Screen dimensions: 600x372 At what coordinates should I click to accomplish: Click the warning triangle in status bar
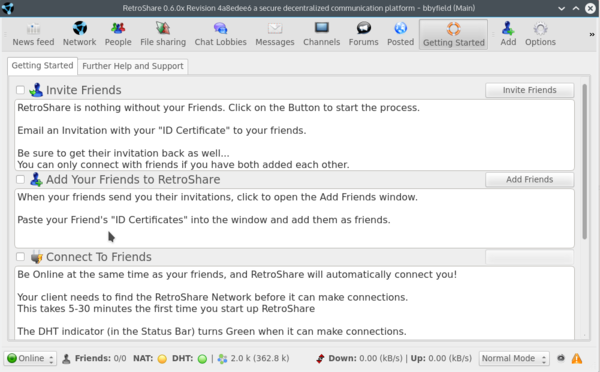tap(577, 359)
